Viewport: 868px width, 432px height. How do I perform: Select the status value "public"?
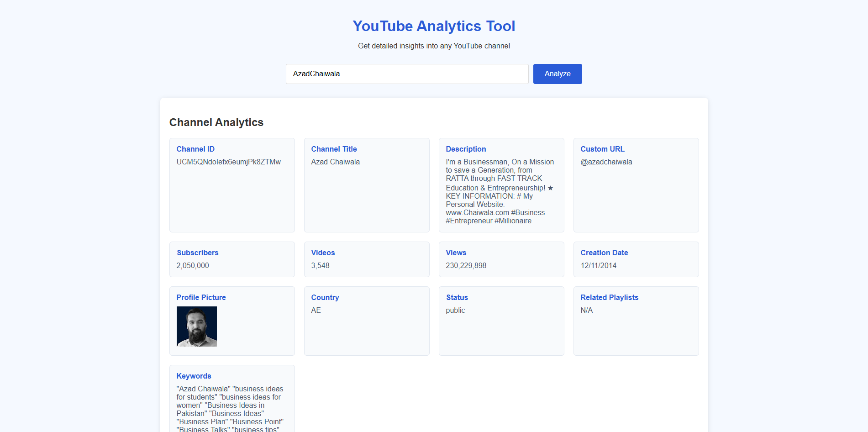coord(455,310)
